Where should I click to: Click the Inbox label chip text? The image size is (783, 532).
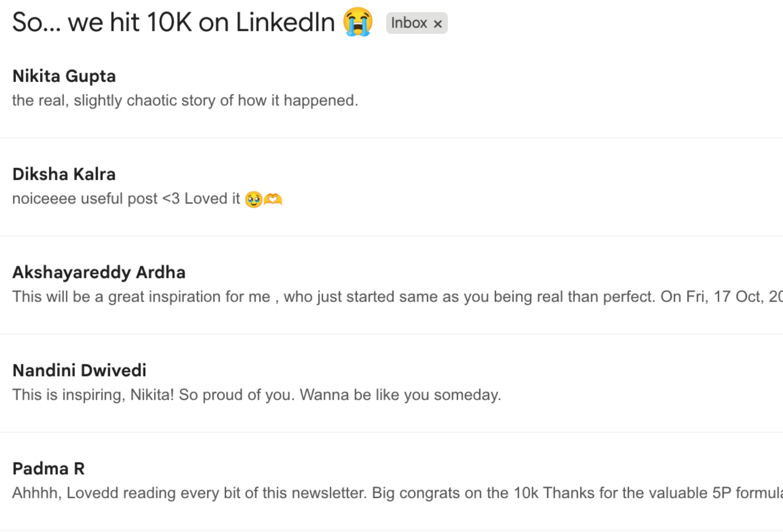click(x=409, y=23)
